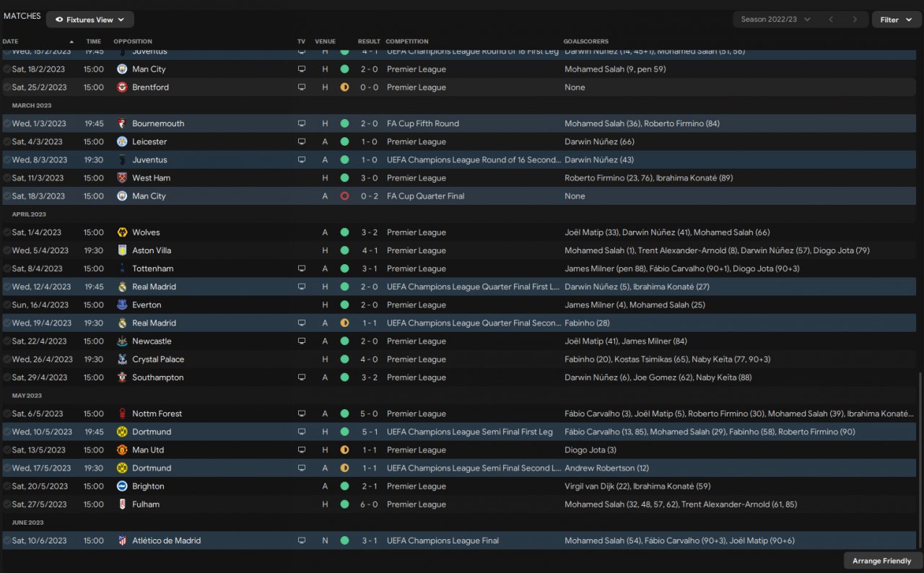The height and width of the screenshot is (573, 924).
Task: Click the Bournemouth club crest
Action: tap(122, 123)
